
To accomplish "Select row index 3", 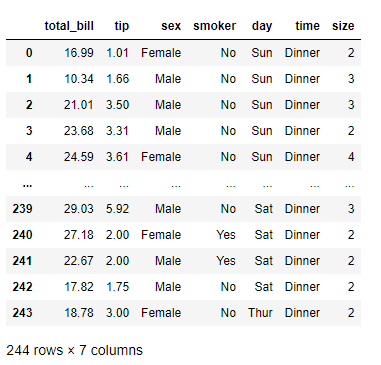I will tap(29, 131).
